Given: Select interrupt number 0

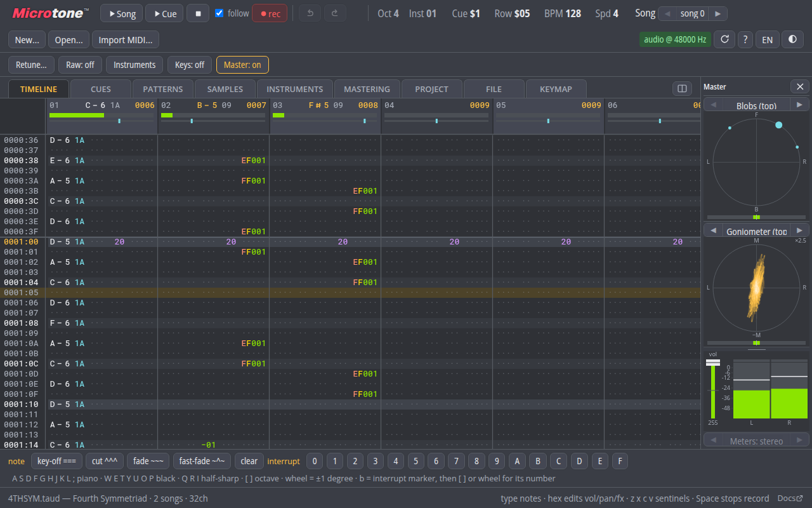Looking at the screenshot, I should (315, 461).
